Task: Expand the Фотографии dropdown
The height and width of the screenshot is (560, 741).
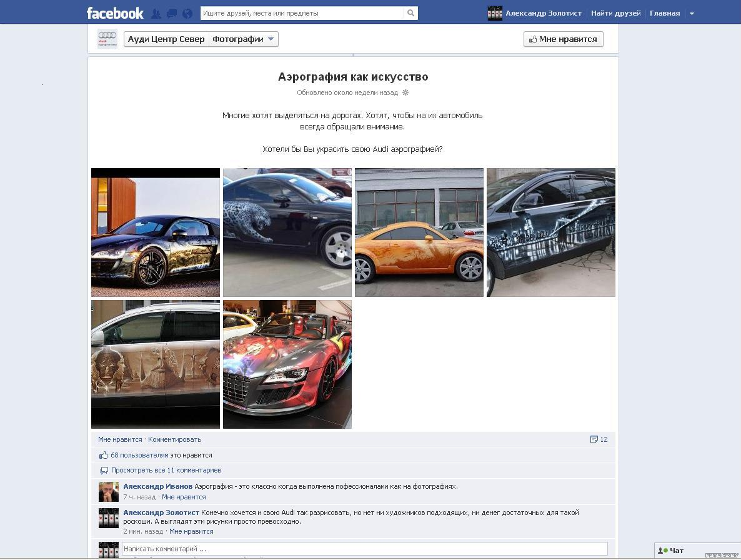Action: coord(243,39)
